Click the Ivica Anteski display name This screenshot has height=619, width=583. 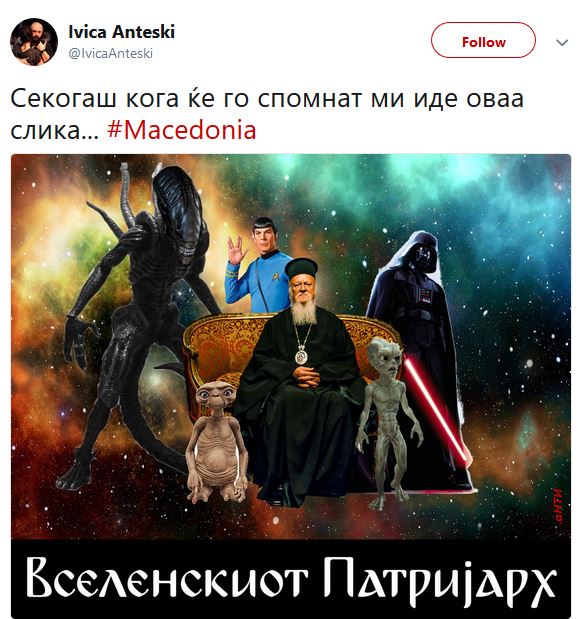point(121,32)
